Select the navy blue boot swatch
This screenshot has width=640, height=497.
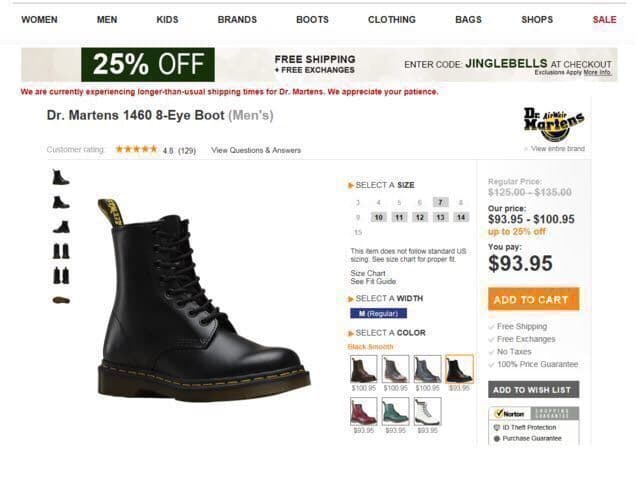click(x=427, y=369)
